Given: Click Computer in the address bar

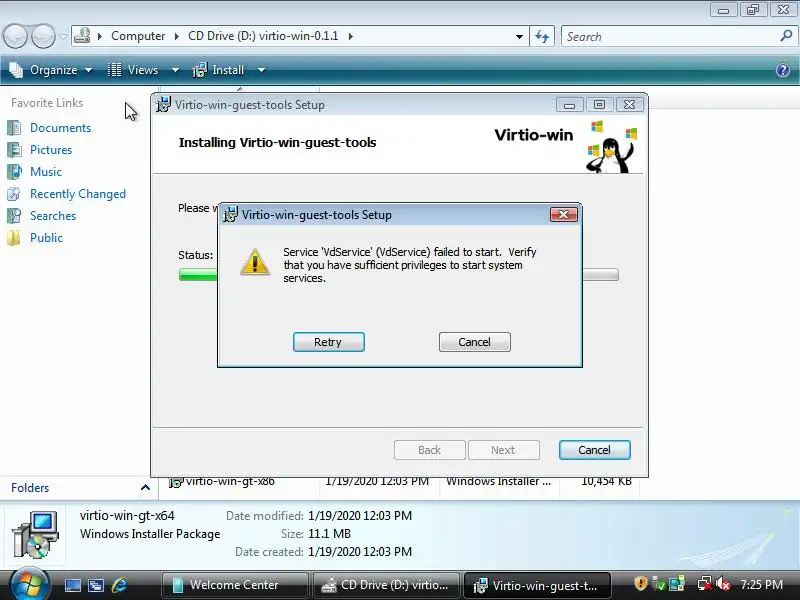Looking at the screenshot, I should (138, 36).
